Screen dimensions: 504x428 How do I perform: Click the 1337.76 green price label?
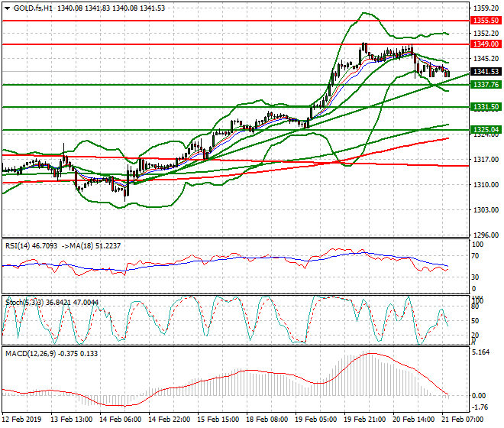(486, 85)
